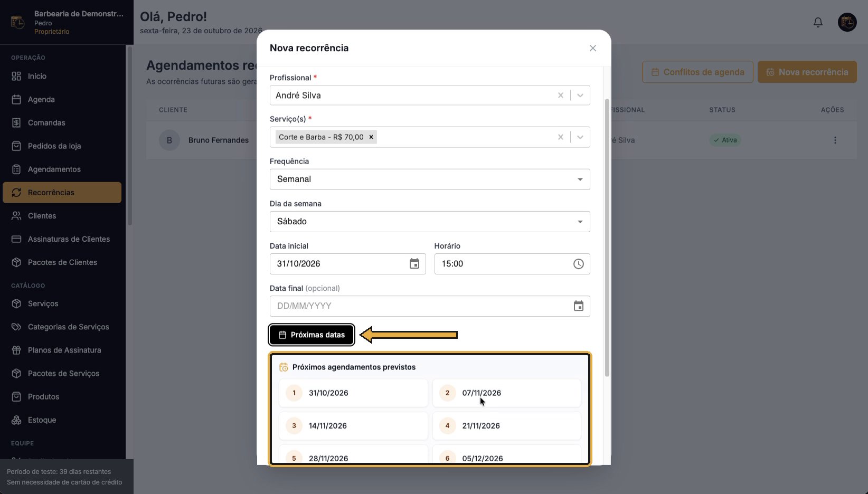Click the sidebar scrollbar thumb

tap(130, 136)
